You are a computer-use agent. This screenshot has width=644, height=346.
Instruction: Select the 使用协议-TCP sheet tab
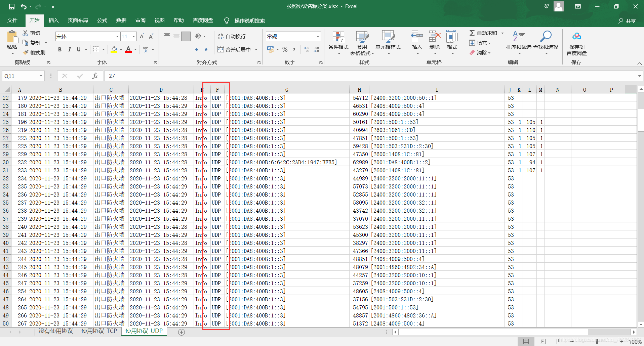tap(99, 331)
